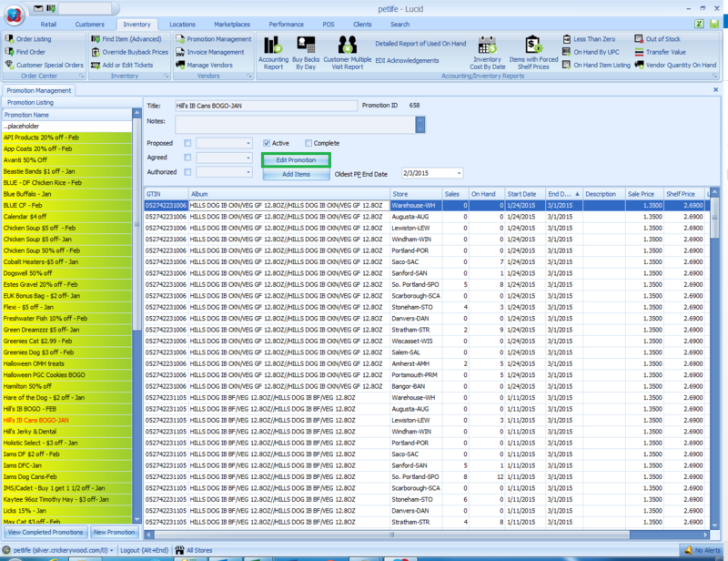Open the Agreed date dropdown
The height and width of the screenshot is (561, 728).
coord(248,158)
